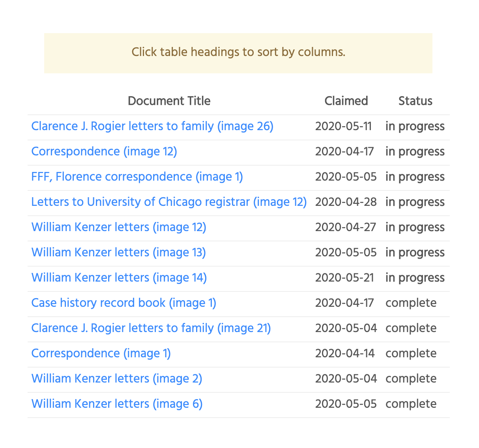Screen dimensions: 479x448
Task: Click the 2020-05-11 claimed date cell
Action: coord(343,126)
